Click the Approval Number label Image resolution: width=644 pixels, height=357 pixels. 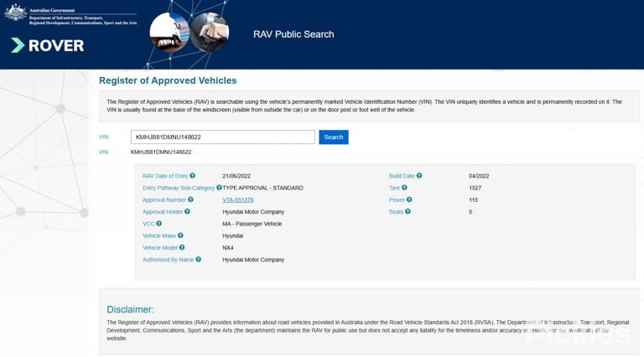(164, 199)
